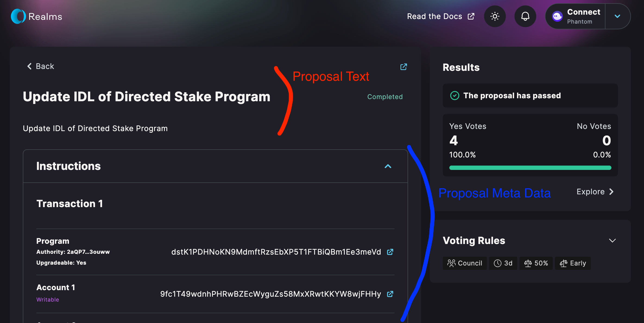The image size is (644, 323).
Task: Open the notifications bell
Action: coord(525,16)
